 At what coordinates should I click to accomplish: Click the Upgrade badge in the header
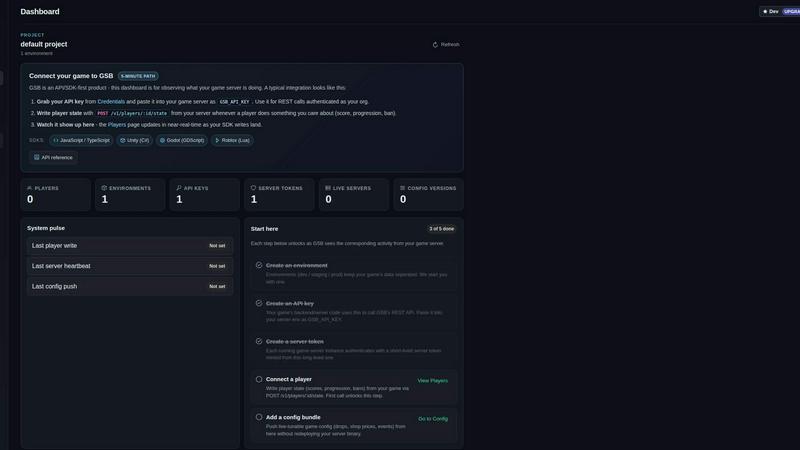(x=791, y=11)
